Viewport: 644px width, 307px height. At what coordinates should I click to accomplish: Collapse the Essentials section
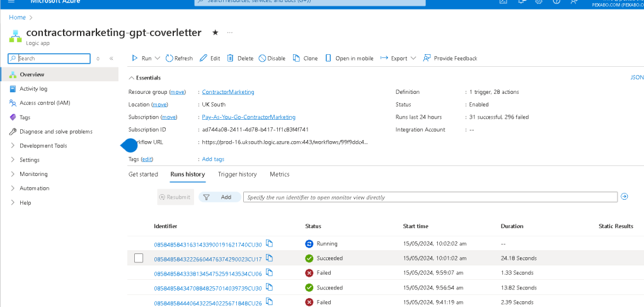(x=132, y=78)
